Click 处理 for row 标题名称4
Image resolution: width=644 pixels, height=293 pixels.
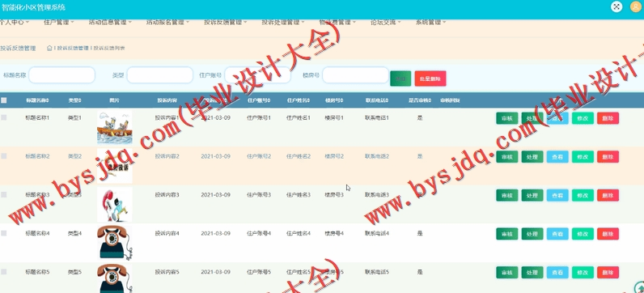pyautogui.click(x=532, y=234)
